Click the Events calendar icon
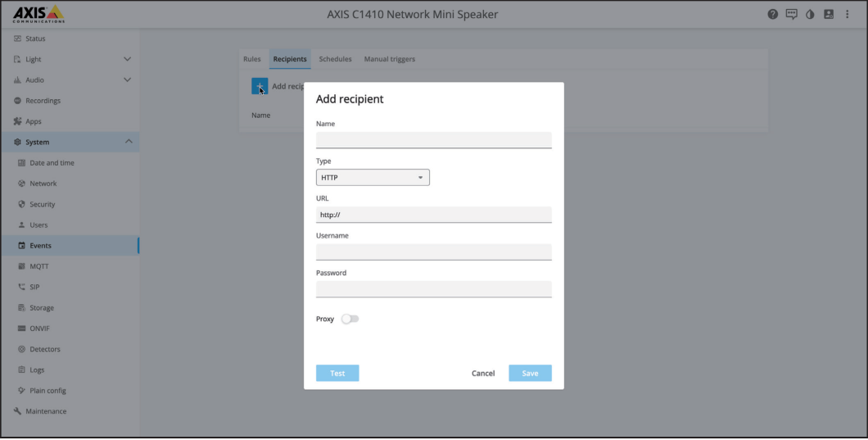 pyautogui.click(x=21, y=246)
